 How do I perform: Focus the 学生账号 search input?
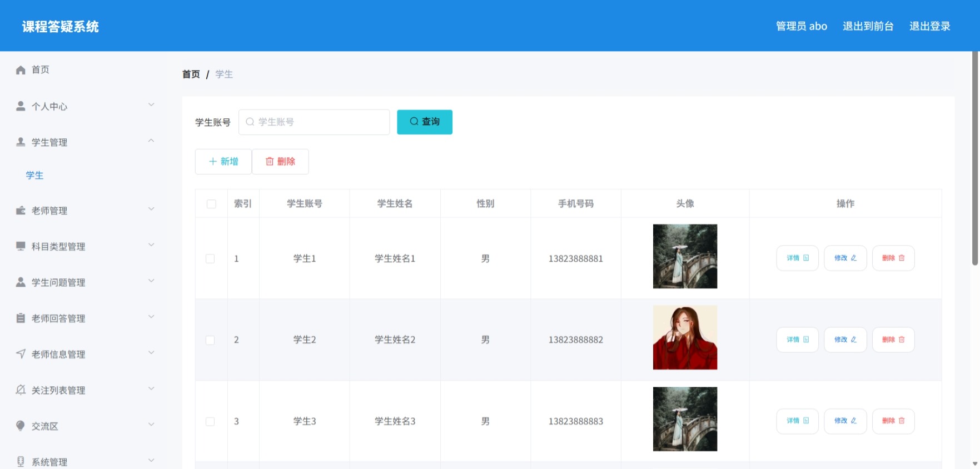point(314,122)
